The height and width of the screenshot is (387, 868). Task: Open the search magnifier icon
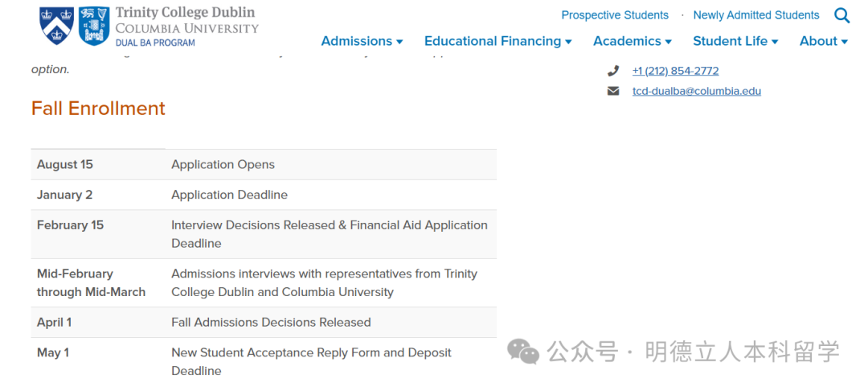click(x=841, y=15)
